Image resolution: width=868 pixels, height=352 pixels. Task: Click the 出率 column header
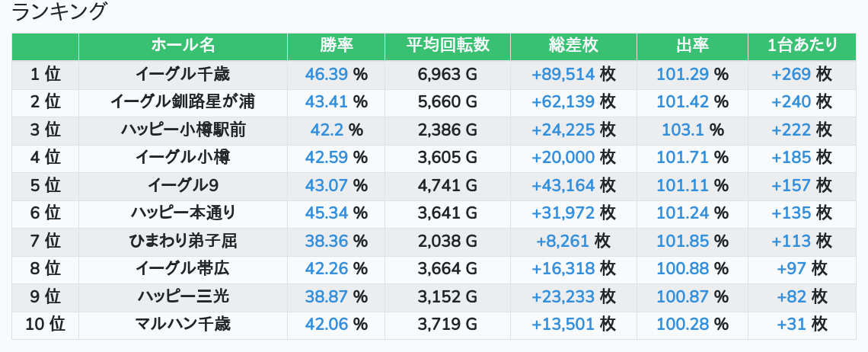click(x=692, y=46)
